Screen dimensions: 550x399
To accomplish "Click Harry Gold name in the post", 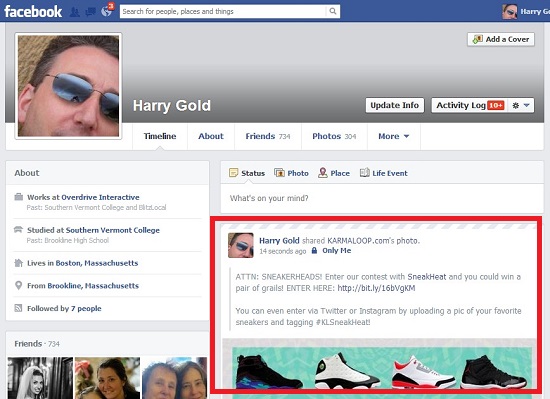I will tap(279, 241).
